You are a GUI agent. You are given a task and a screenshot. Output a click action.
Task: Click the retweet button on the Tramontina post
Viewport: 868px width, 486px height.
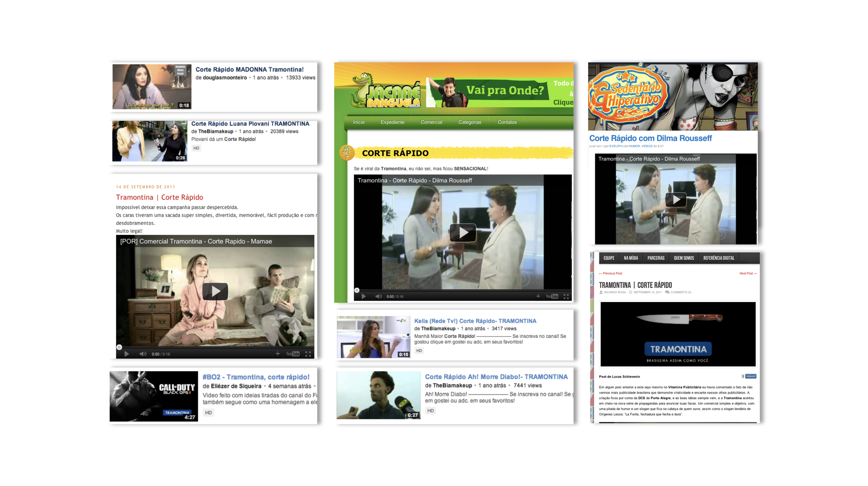tap(750, 376)
